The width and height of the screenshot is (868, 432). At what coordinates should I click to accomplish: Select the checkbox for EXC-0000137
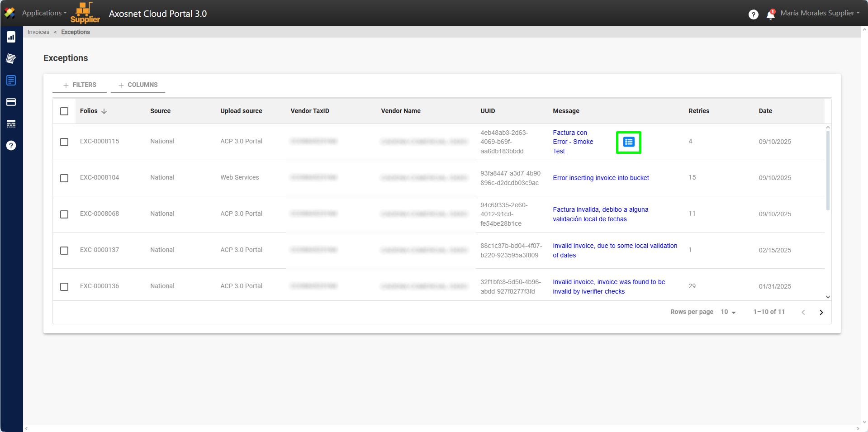tap(64, 251)
